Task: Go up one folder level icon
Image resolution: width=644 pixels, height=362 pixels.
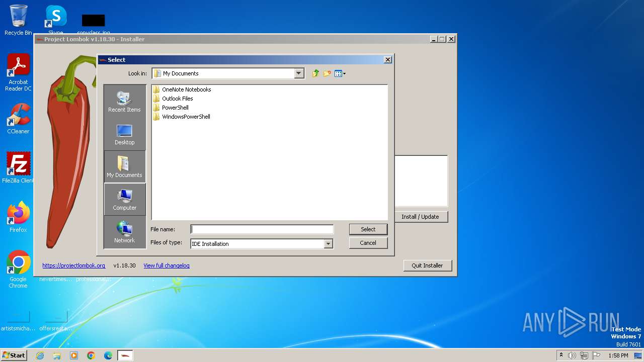Action: pyautogui.click(x=315, y=73)
